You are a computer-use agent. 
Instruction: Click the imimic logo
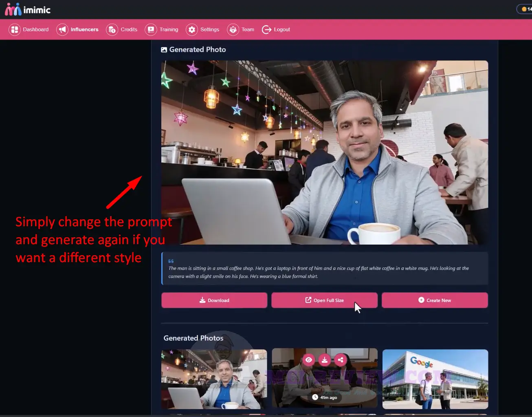[28, 9]
